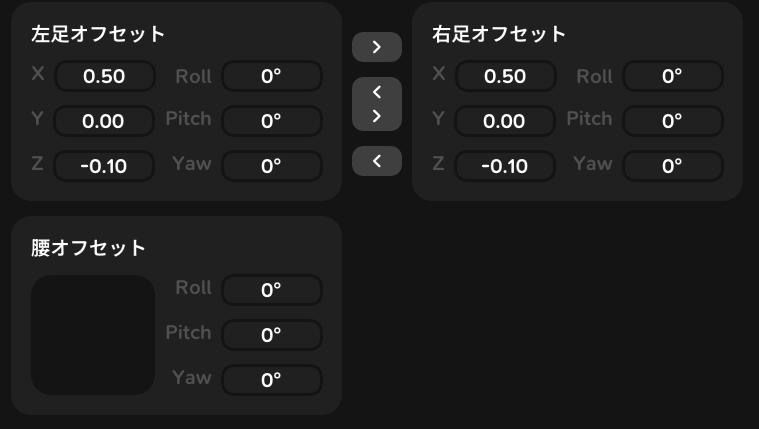Click the right foot Roll angle field
The image size is (759, 429).
coord(672,76)
